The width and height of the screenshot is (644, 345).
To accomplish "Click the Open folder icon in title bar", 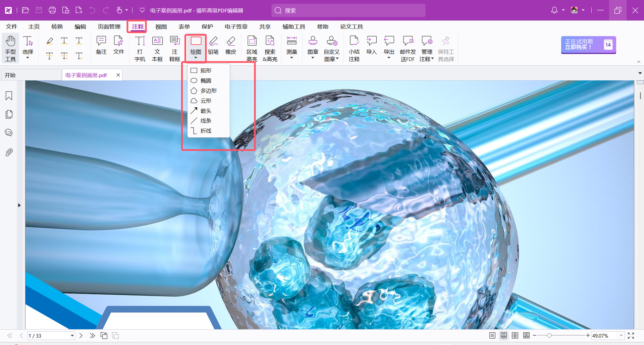I will coord(25,10).
